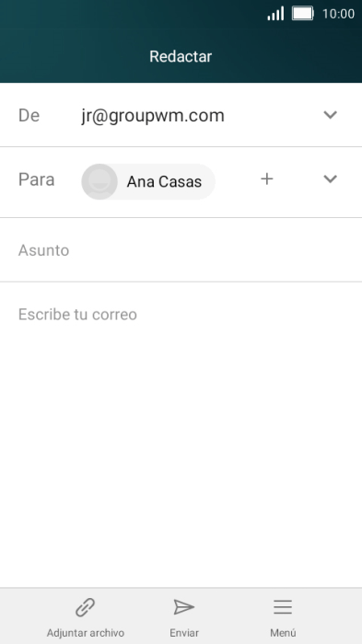
Task: Tap the paperclip attach file icon
Action: [85, 607]
